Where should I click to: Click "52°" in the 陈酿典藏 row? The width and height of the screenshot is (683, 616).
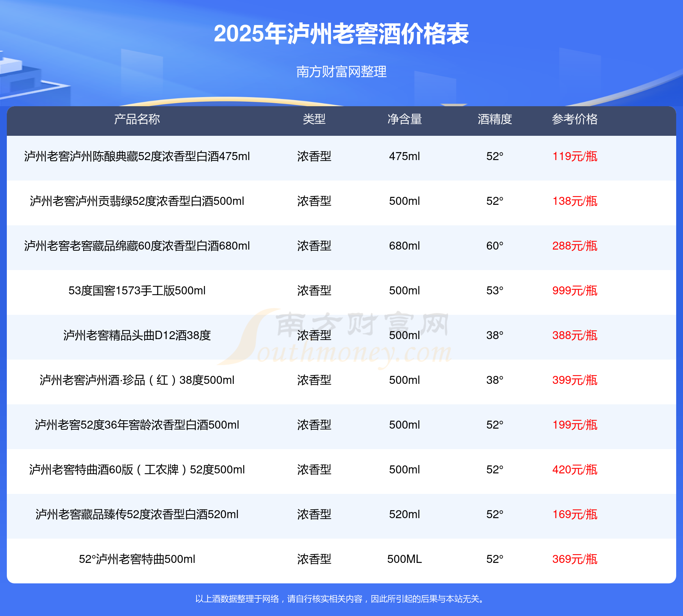click(x=495, y=156)
